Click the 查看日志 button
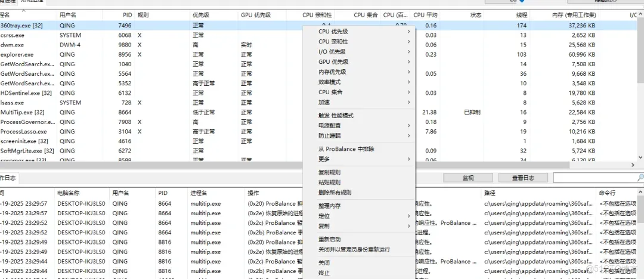 pos(523,178)
